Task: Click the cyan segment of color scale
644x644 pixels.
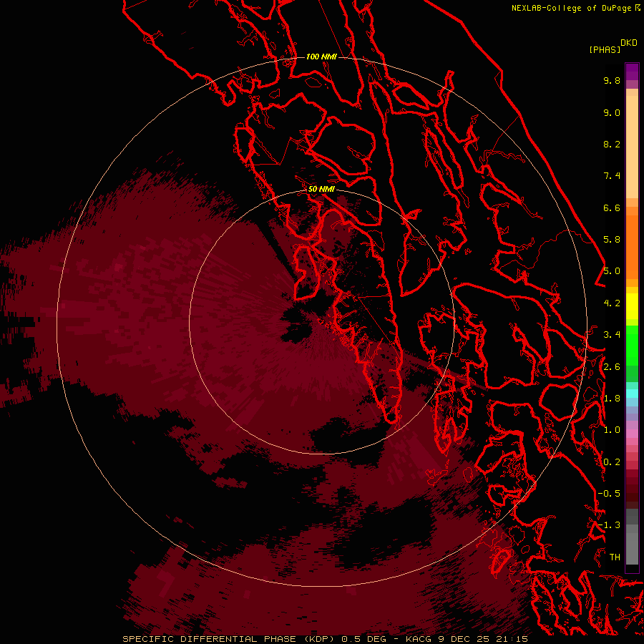Action: tap(632, 394)
